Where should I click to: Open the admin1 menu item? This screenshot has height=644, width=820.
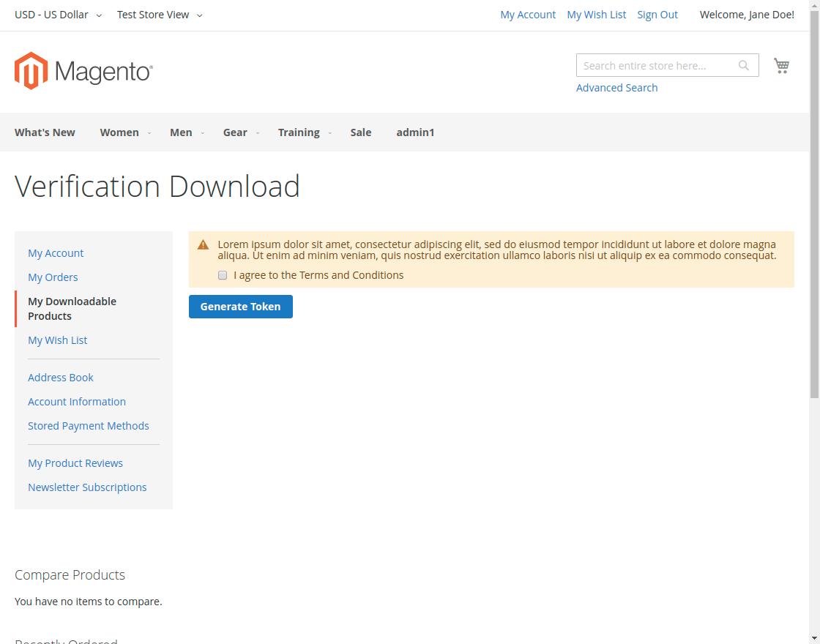415,132
